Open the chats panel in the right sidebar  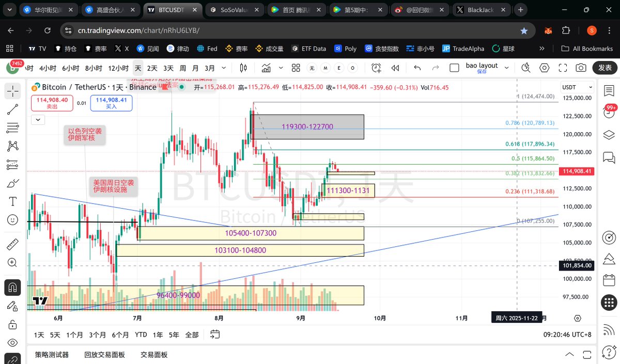(609, 157)
